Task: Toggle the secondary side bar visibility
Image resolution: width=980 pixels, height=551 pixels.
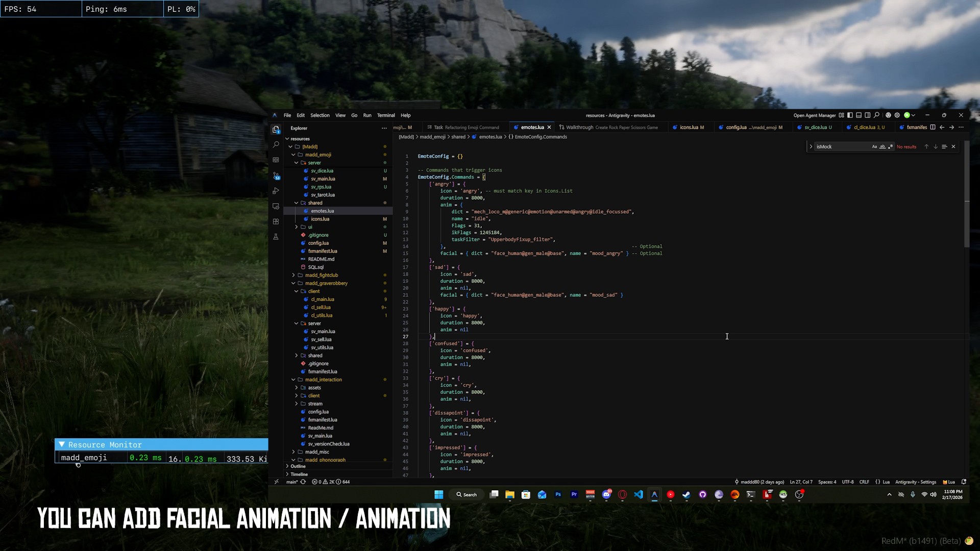Action: pos(867,115)
